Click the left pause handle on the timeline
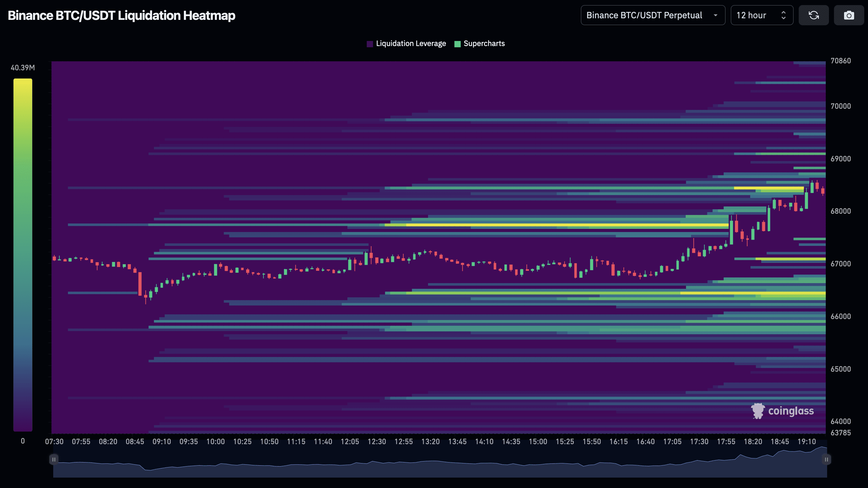 [x=54, y=459]
